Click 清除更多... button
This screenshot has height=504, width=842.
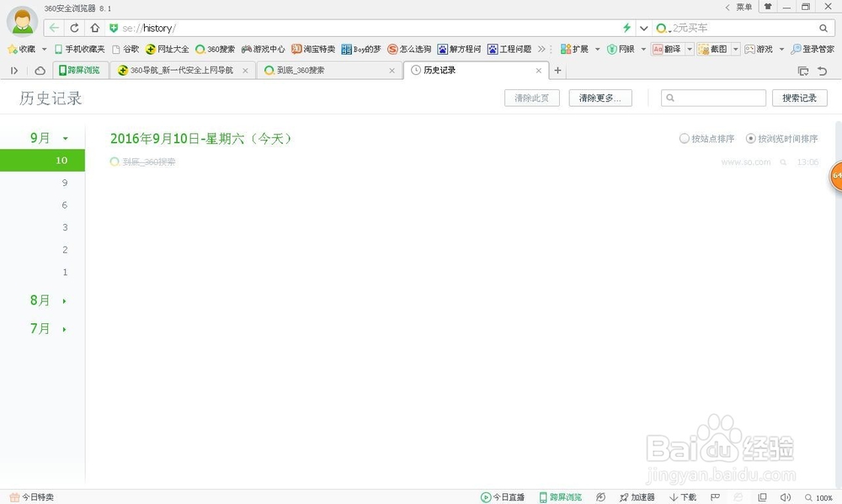pyautogui.click(x=600, y=98)
